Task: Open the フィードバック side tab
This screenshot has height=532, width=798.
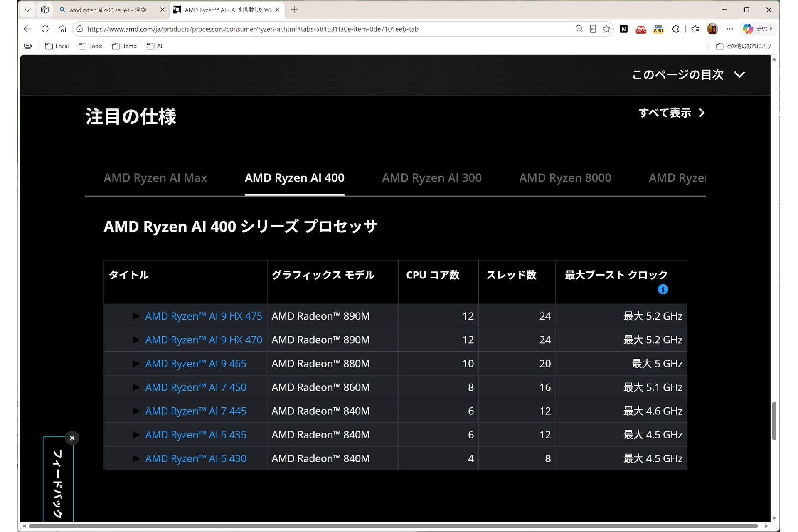Action: [x=58, y=482]
